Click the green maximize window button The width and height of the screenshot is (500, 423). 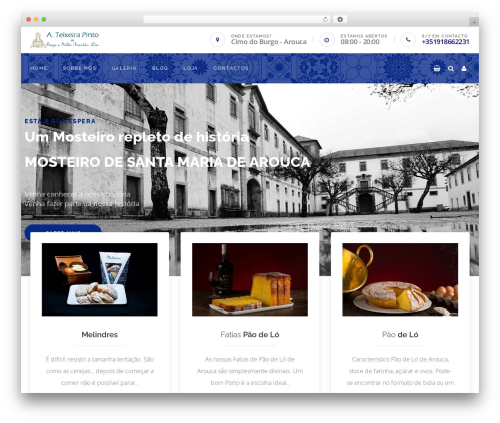click(44, 19)
